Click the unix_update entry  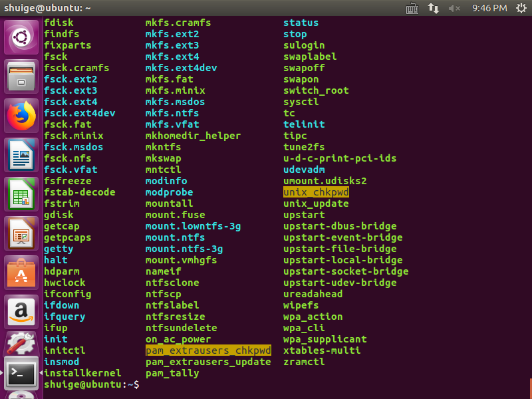(x=317, y=203)
